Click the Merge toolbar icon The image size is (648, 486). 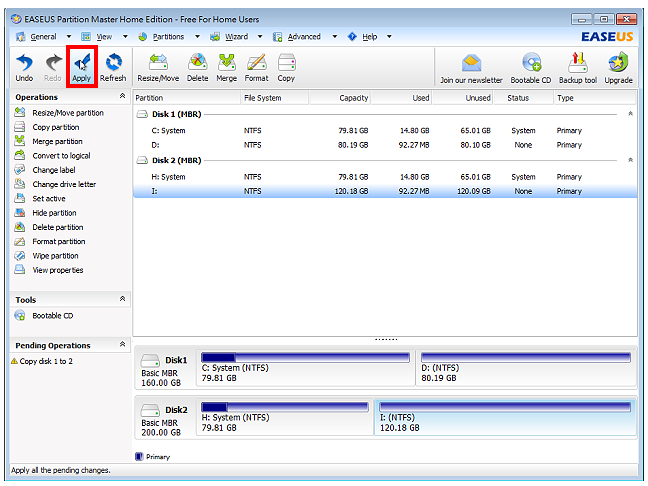tap(226, 68)
